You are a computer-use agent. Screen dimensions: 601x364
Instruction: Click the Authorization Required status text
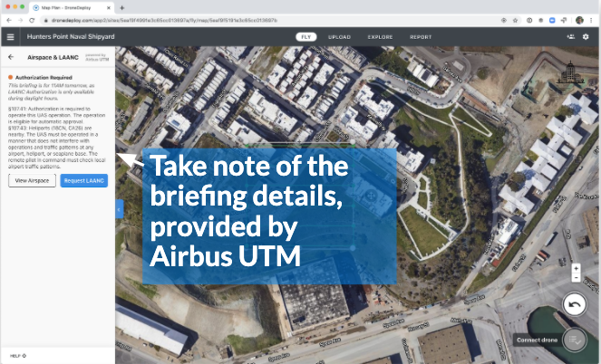tap(44, 77)
